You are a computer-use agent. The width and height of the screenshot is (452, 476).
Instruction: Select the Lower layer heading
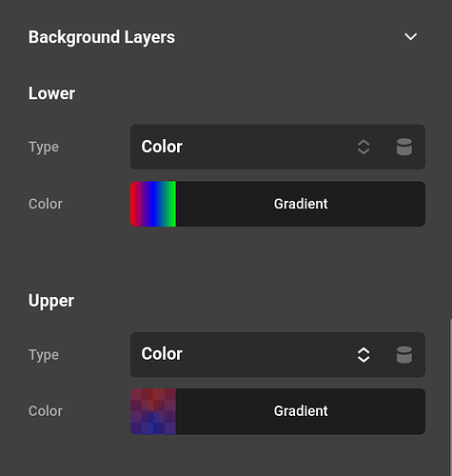pyautogui.click(x=51, y=93)
